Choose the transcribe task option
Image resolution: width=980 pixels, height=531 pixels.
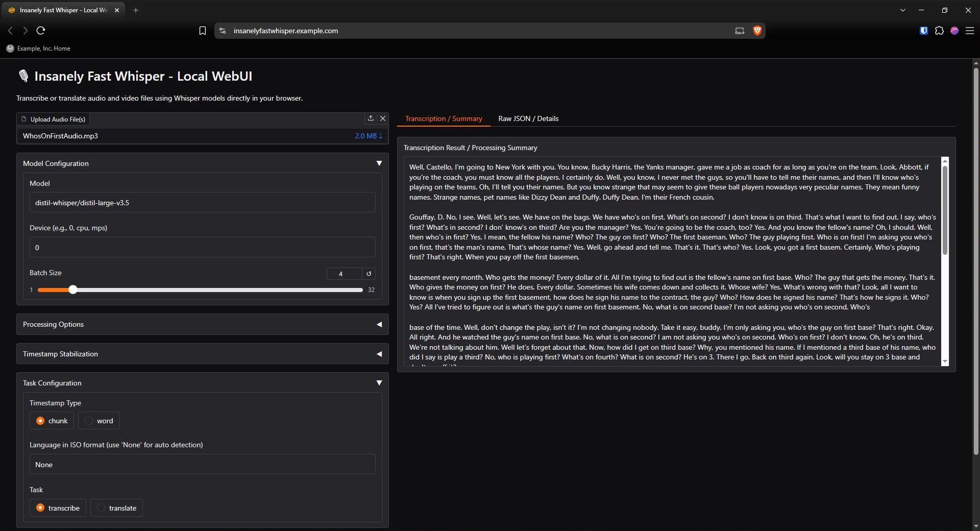coord(58,508)
